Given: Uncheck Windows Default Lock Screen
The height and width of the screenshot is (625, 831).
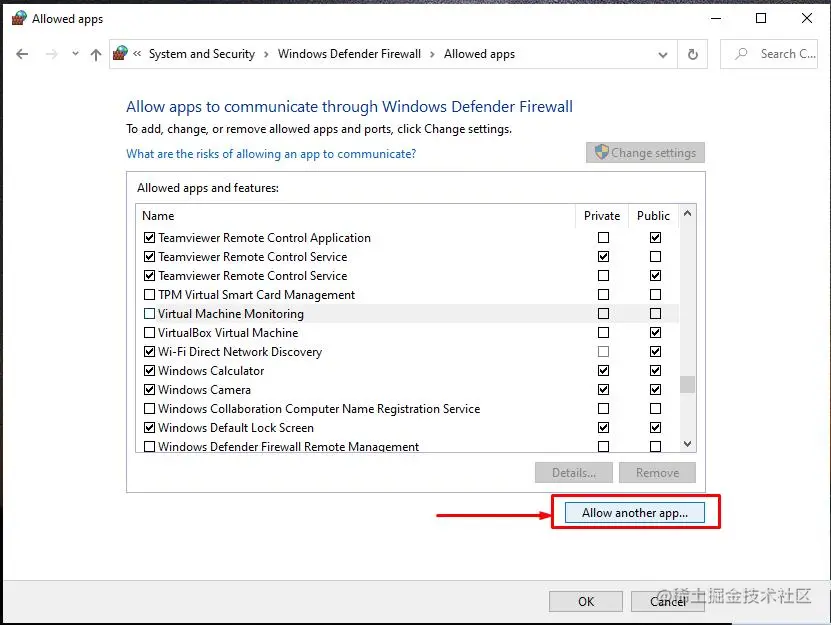Looking at the screenshot, I should [x=149, y=427].
